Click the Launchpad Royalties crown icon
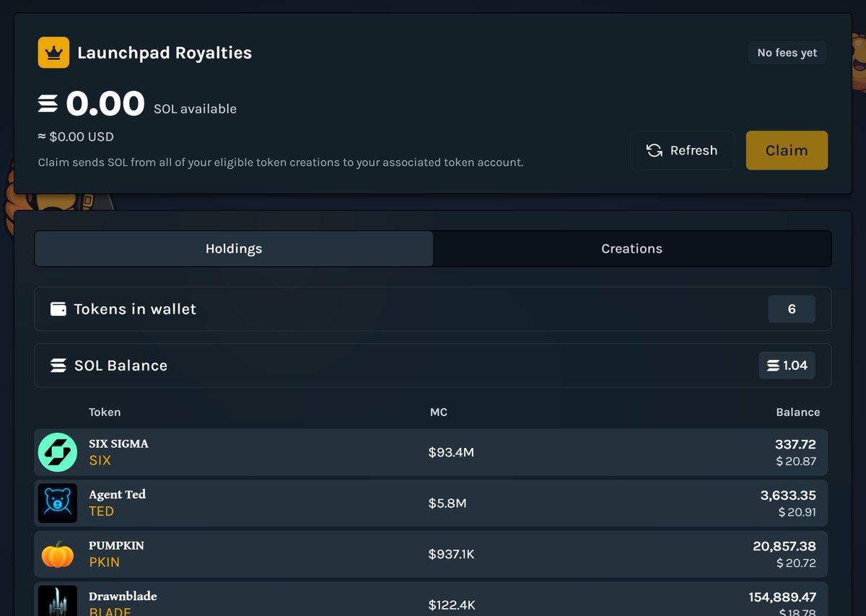This screenshot has width=866, height=616. point(53,53)
